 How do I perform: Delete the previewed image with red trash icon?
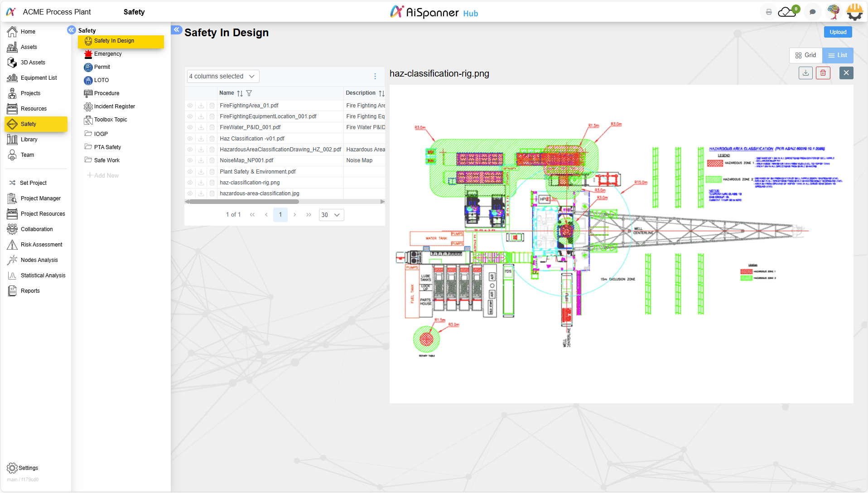click(823, 73)
